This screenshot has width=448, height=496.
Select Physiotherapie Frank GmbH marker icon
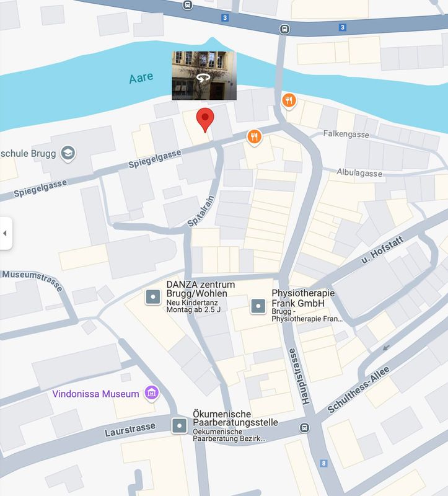pyautogui.click(x=258, y=306)
